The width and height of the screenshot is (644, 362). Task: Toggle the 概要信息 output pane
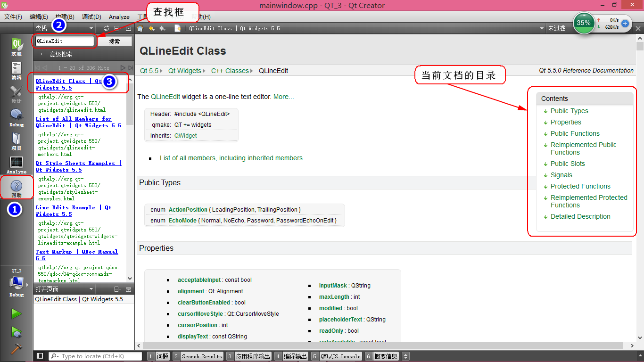coord(381,356)
